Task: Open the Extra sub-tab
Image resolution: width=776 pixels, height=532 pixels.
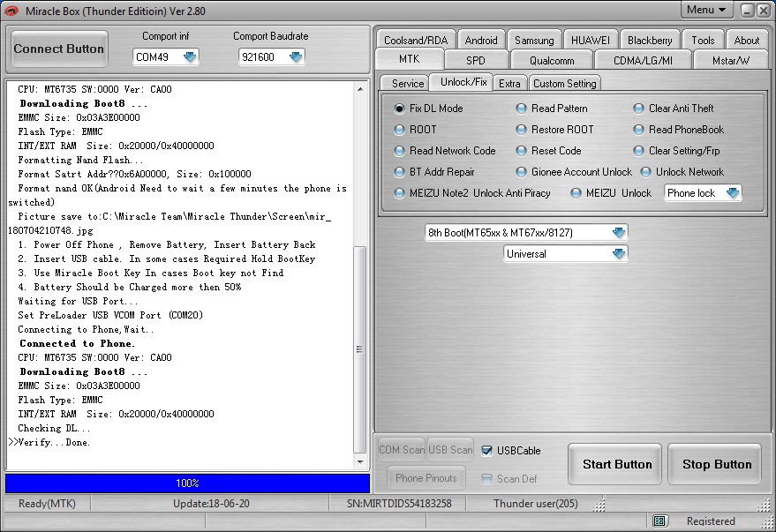Action: (509, 84)
